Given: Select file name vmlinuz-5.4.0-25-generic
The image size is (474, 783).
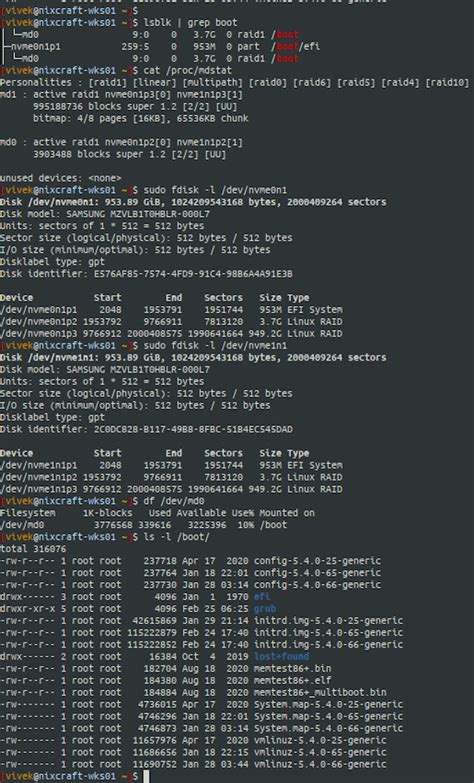Looking at the screenshot, I should coord(320,741).
